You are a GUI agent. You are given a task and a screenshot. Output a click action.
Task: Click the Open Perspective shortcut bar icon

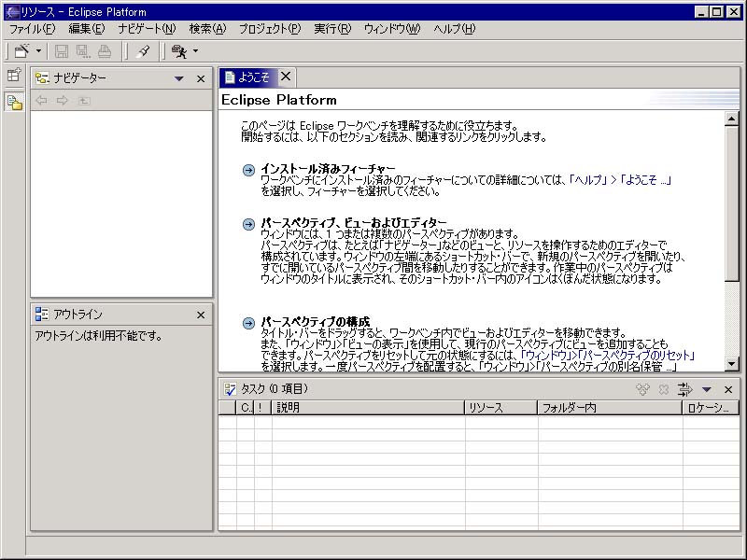pos(14,76)
